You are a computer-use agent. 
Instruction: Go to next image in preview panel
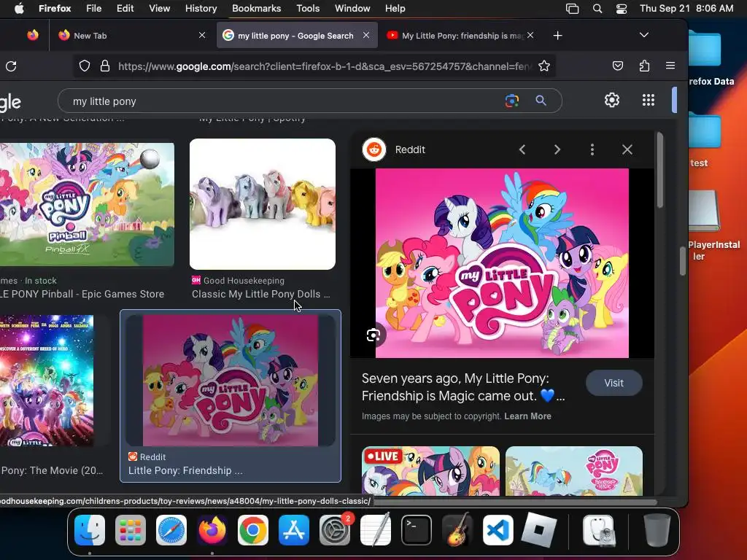(x=557, y=149)
